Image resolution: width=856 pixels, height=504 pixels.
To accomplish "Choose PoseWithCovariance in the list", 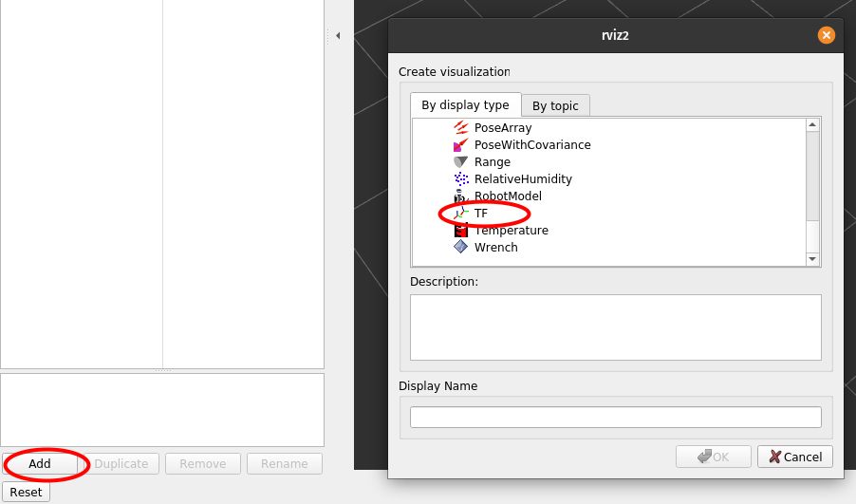I will tap(532, 144).
